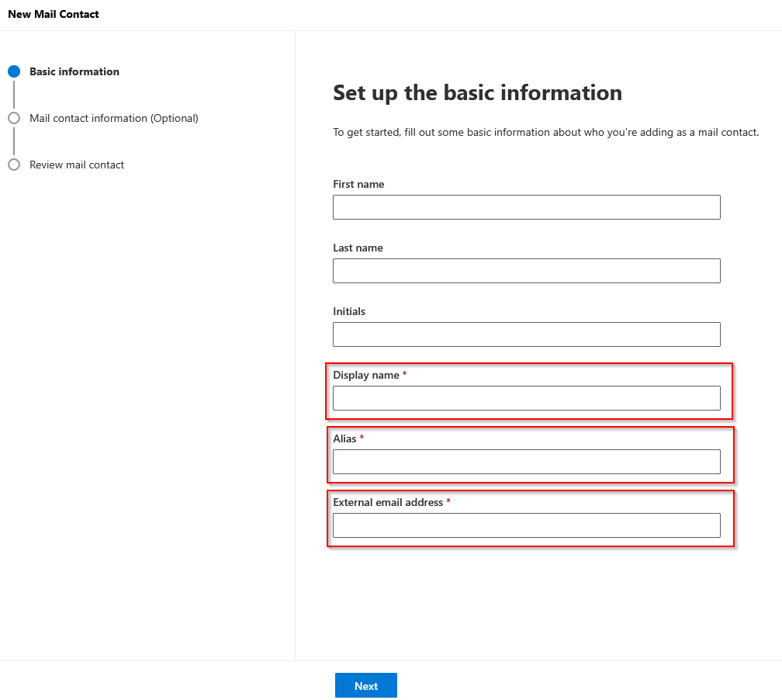Click the Set up the basic information heading

tap(477, 93)
